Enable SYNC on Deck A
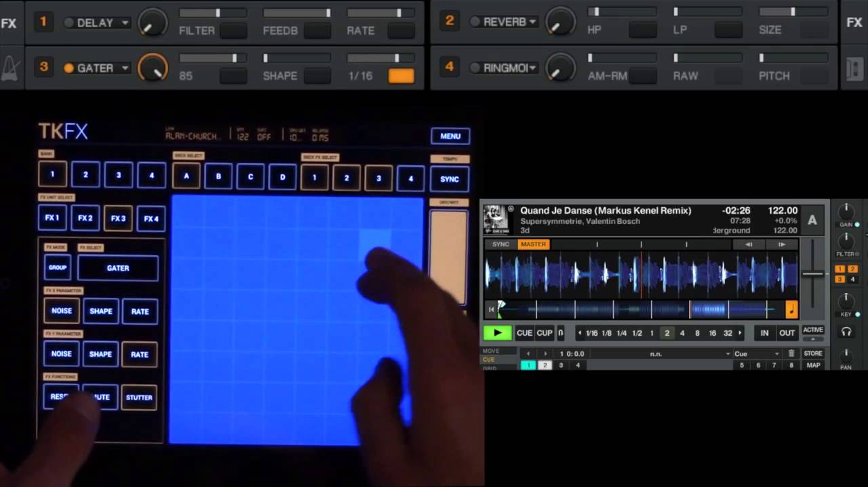Viewport: 868px width, 487px height. pyautogui.click(x=500, y=244)
